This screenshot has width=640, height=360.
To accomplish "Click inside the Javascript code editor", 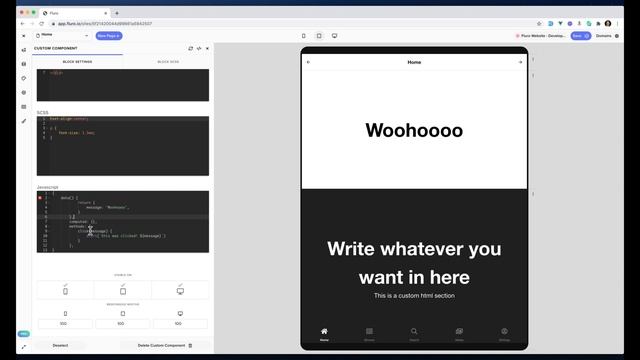I will (123, 222).
